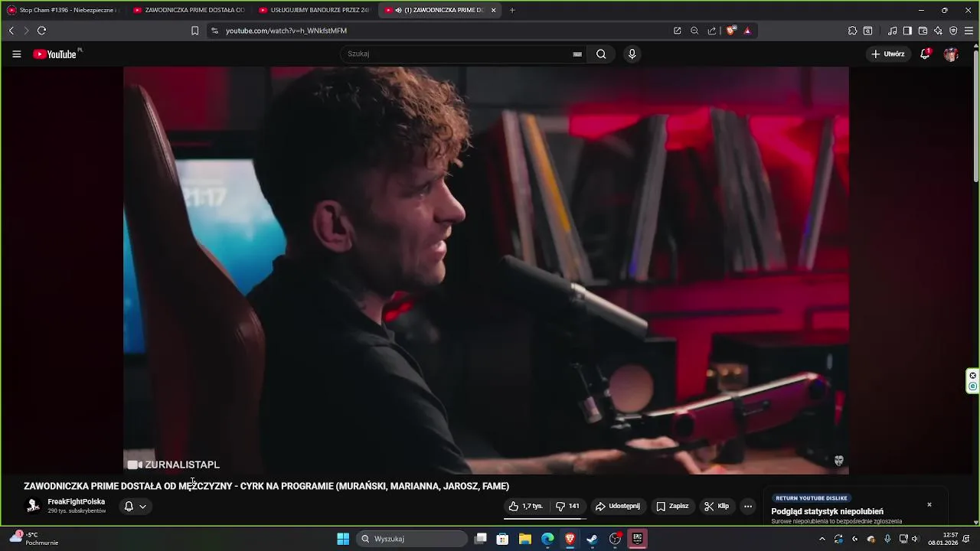Open Steam from the taskbar
Image resolution: width=980 pixels, height=551 pixels.
pos(593,539)
